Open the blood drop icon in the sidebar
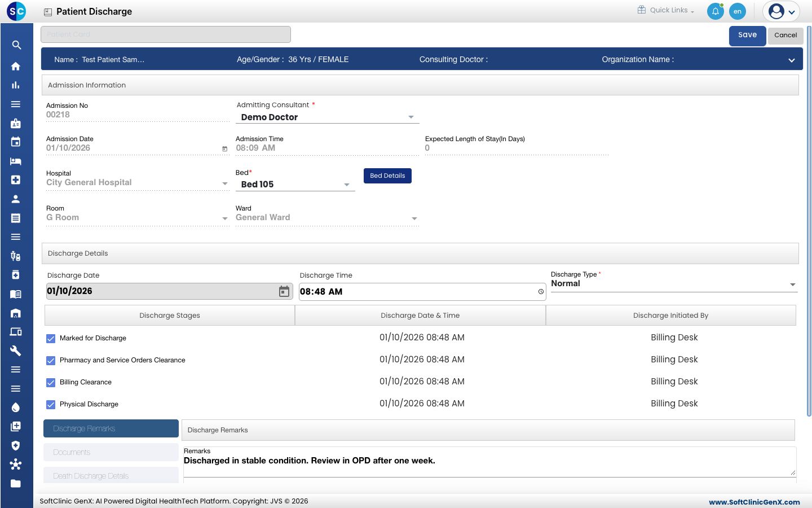 point(16,408)
